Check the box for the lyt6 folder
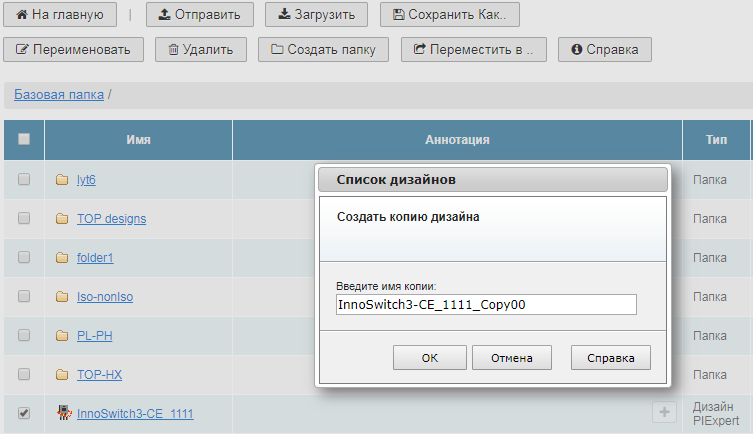The height and width of the screenshot is (434, 753). (x=24, y=179)
